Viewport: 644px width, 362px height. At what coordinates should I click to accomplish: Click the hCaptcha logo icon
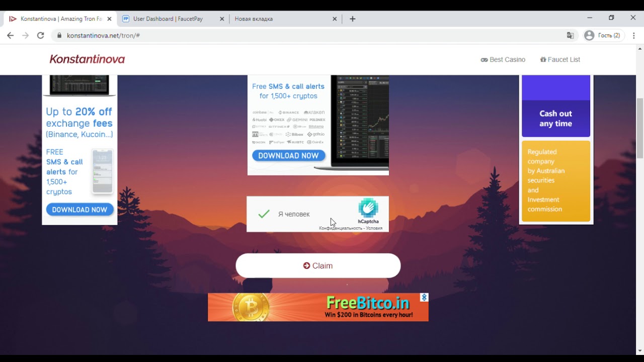click(x=368, y=208)
